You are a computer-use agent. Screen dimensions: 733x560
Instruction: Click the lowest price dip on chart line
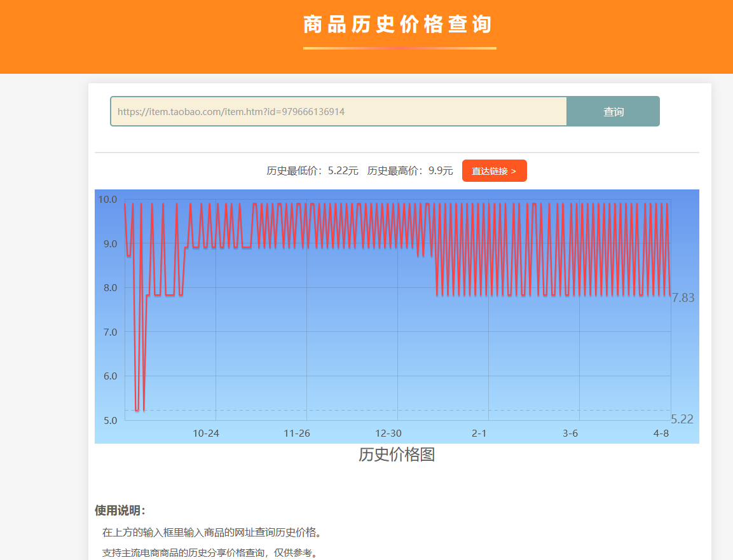(x=137, y=410)
